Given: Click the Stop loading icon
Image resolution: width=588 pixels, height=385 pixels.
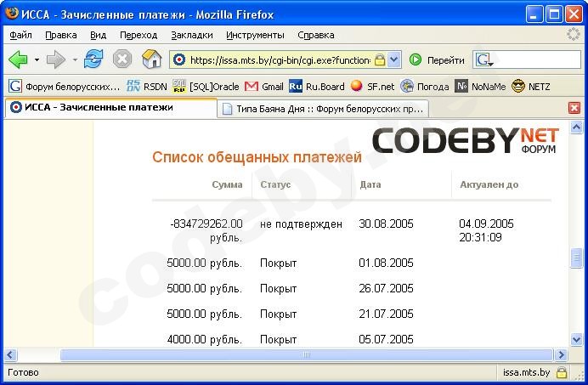Looking at the screenshot, I should tap(122, 59).
